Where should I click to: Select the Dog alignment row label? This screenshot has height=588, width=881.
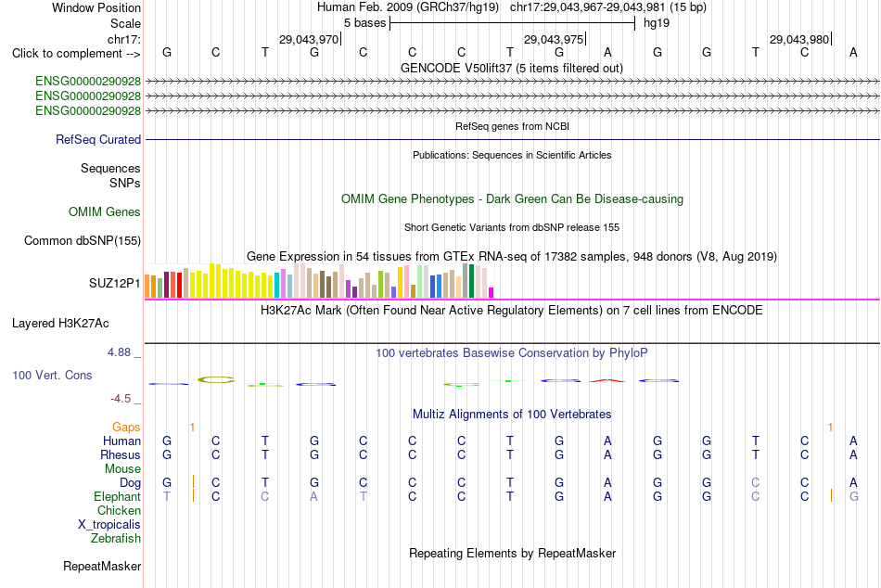[130, 483]
